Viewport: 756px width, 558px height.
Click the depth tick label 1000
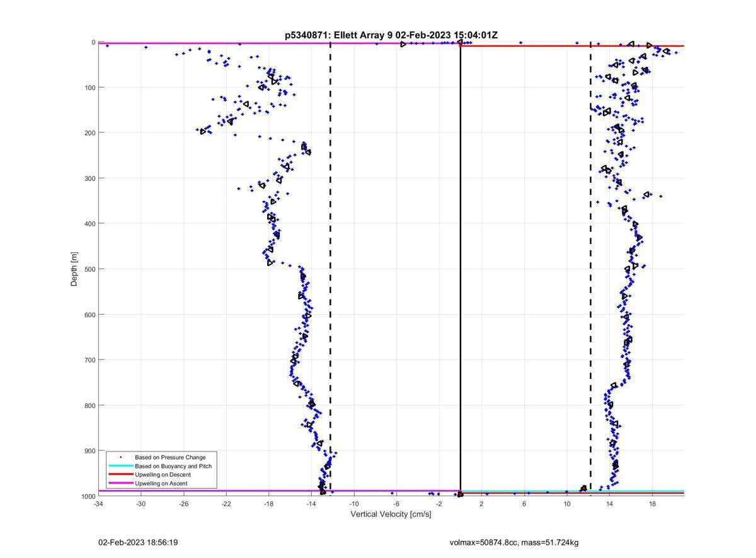[88, 497]
